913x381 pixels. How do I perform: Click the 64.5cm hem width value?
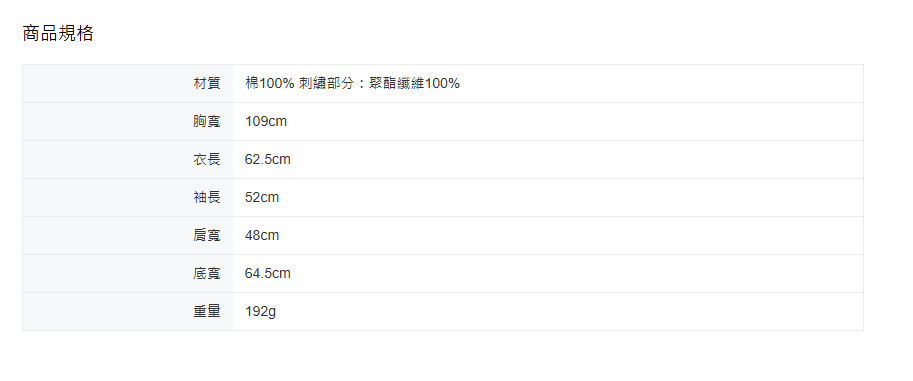pos(268,273)
